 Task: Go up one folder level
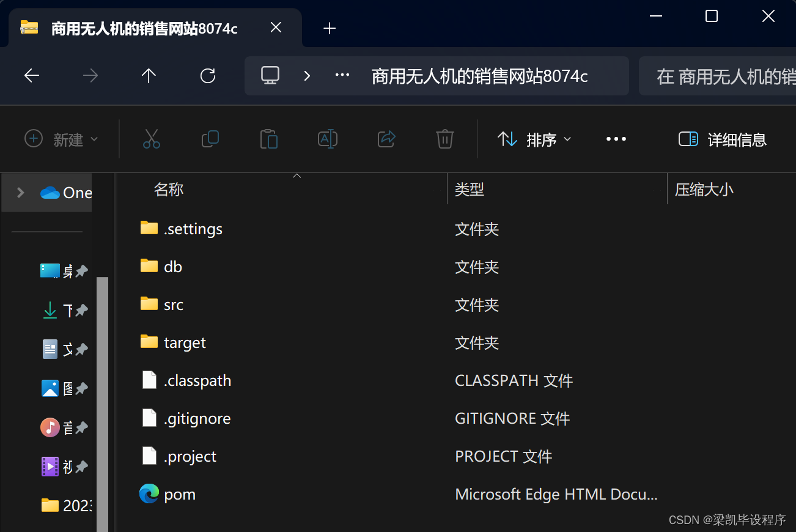(149, 76)
